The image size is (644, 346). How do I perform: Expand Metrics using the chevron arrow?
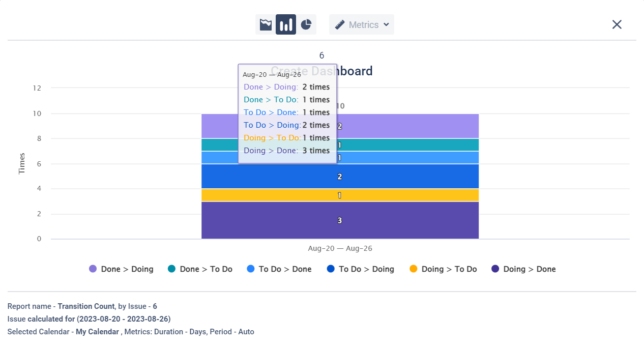[x=386, y=24]
